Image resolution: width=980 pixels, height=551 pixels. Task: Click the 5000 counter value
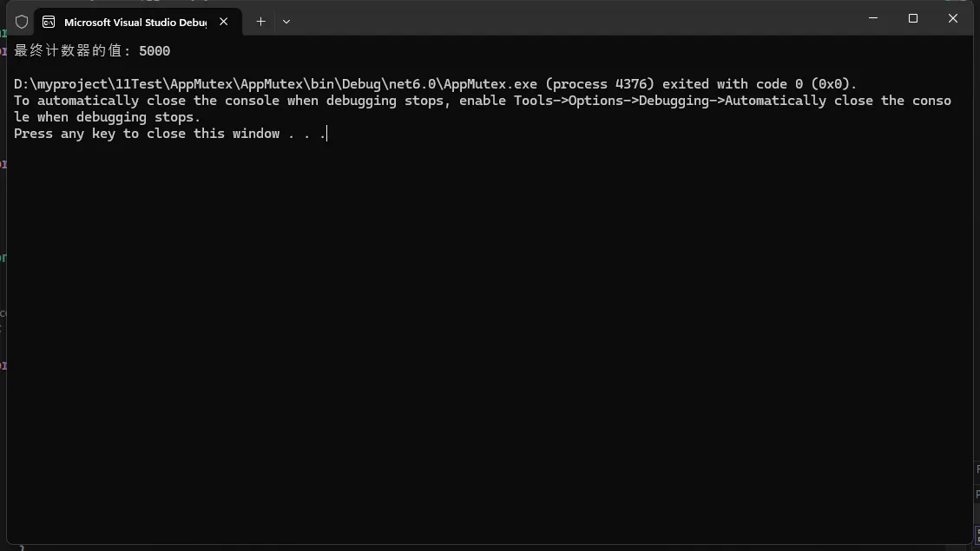click(x=155, y=51)
